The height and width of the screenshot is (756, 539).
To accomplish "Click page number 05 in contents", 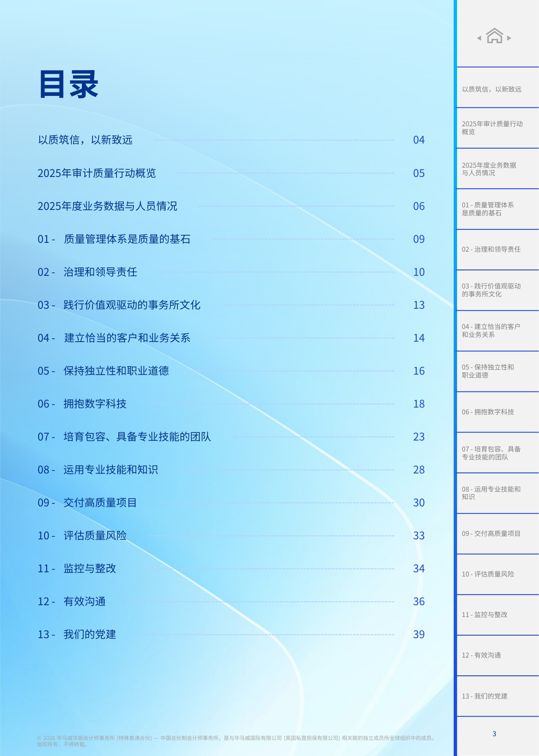I will (x=419, y=173).
